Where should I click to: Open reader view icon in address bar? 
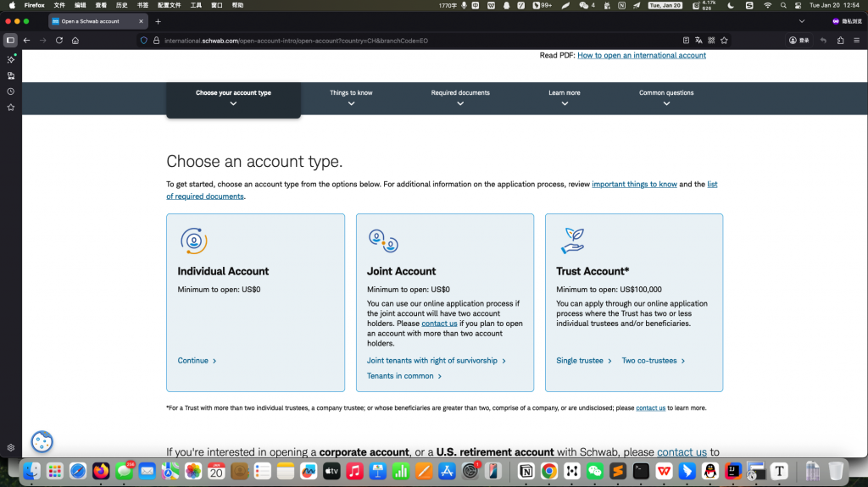(x=686, y=41)
